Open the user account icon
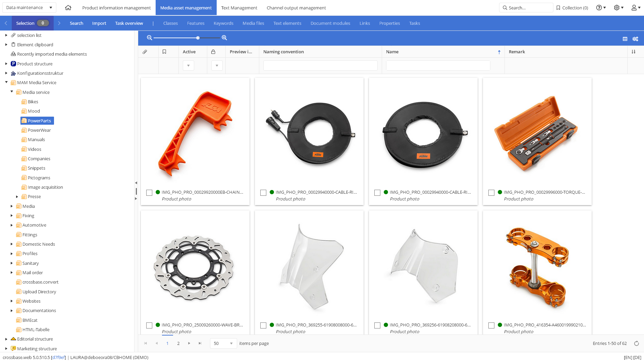644x362 pixels. (x=636, y=8)
